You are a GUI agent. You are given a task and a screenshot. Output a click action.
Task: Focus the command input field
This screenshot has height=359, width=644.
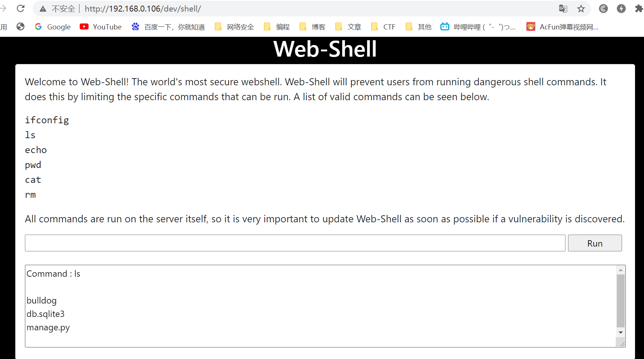click(295, 243)
